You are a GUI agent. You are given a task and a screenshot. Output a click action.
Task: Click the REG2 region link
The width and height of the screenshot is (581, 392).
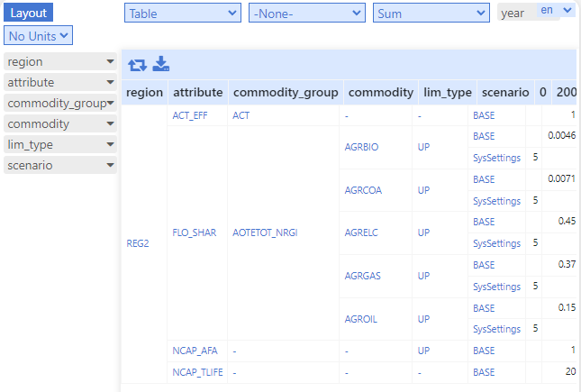pyautogui.click(x=138, y=243)
